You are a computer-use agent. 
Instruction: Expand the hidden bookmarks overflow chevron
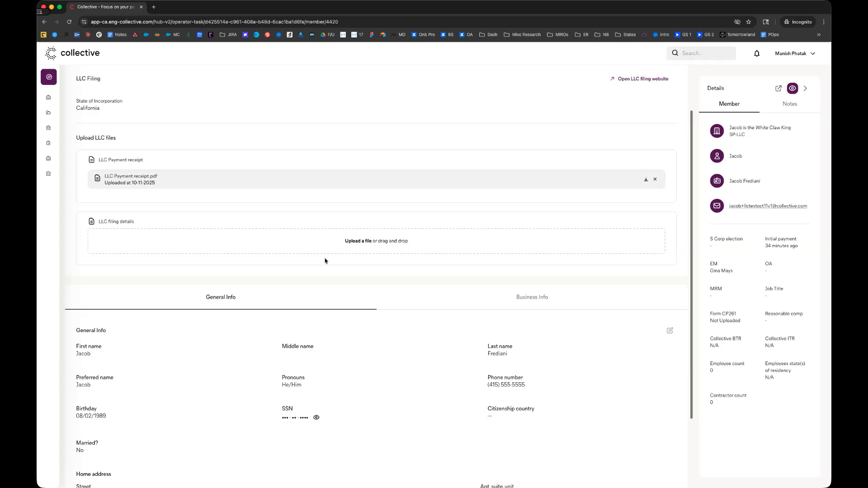[x=818, y=35]
